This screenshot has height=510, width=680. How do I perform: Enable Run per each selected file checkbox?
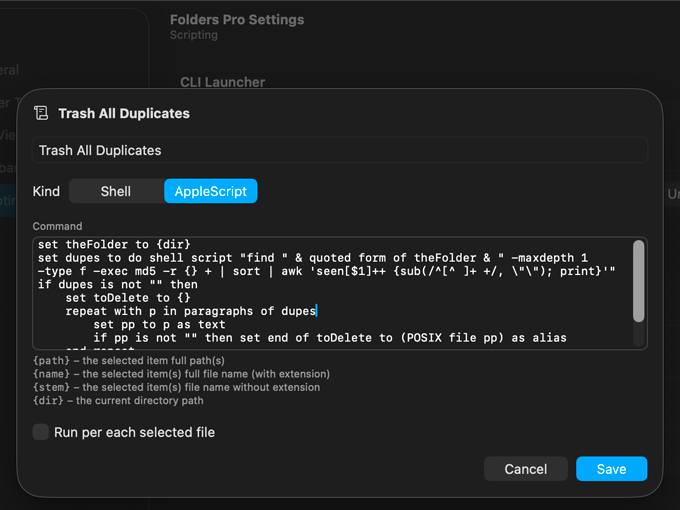coord(41,432)
